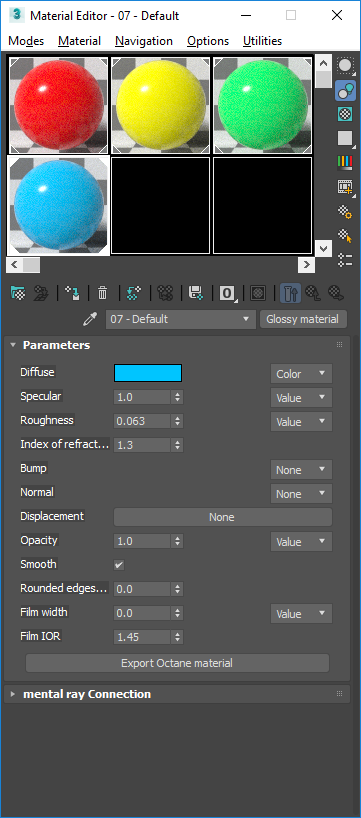
Task: Open the Bump None dropdown
Action: coord(301,470)
